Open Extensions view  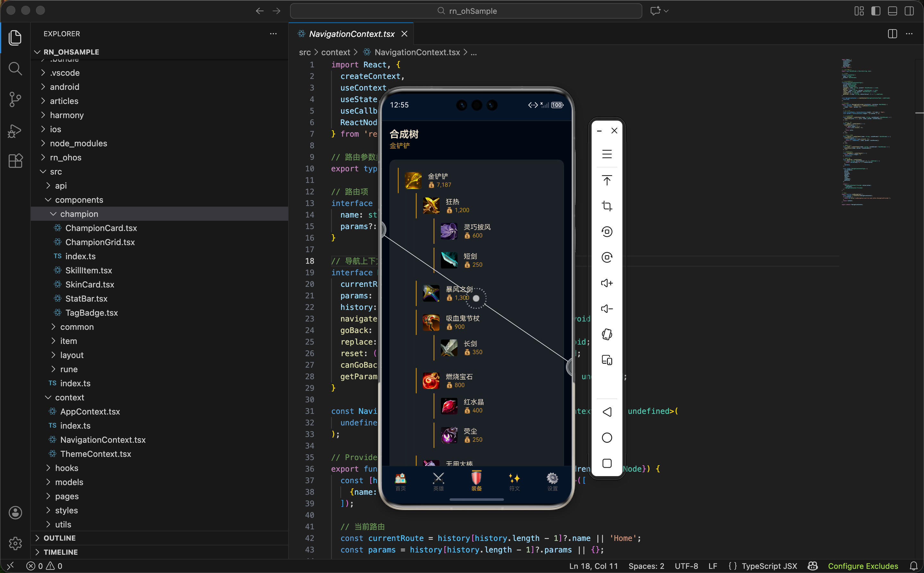15,161
